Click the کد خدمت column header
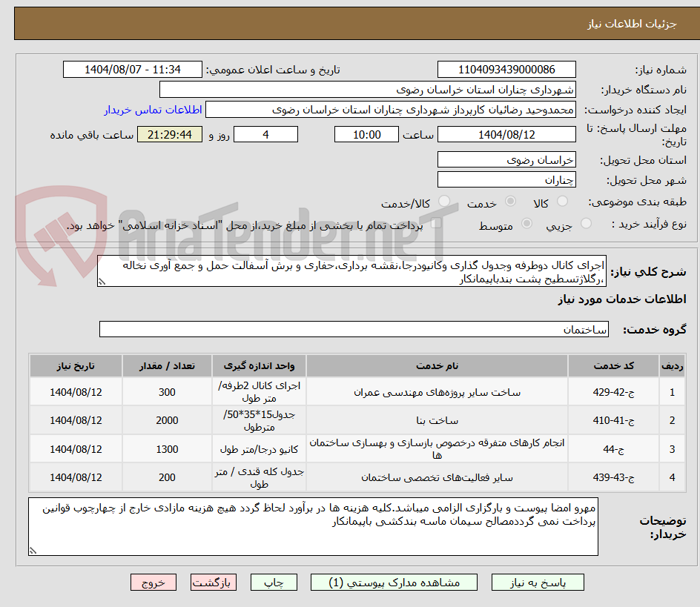Screen dimensions: 700x607 point(614,366)
